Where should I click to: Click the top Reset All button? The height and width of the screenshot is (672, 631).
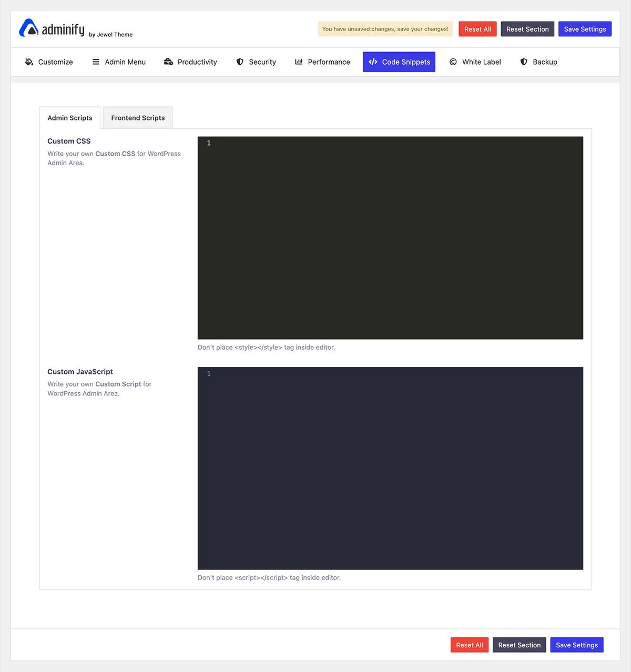pos(477,29)
